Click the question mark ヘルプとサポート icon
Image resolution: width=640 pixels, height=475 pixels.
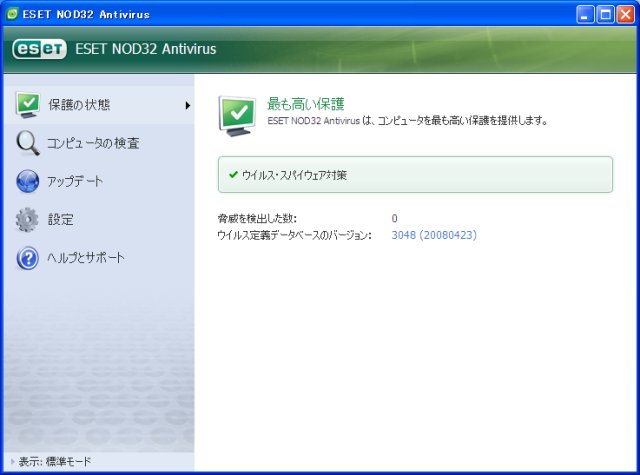click(28, 258)
